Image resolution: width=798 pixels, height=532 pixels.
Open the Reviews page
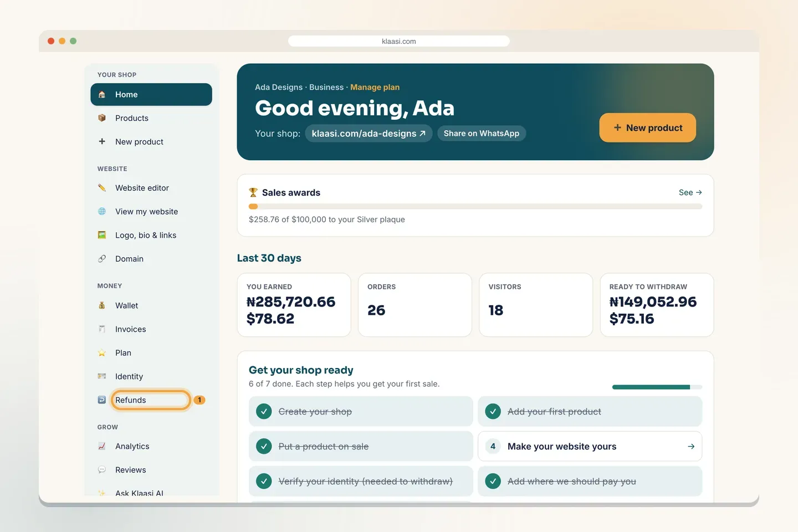(x=151, y=470)
